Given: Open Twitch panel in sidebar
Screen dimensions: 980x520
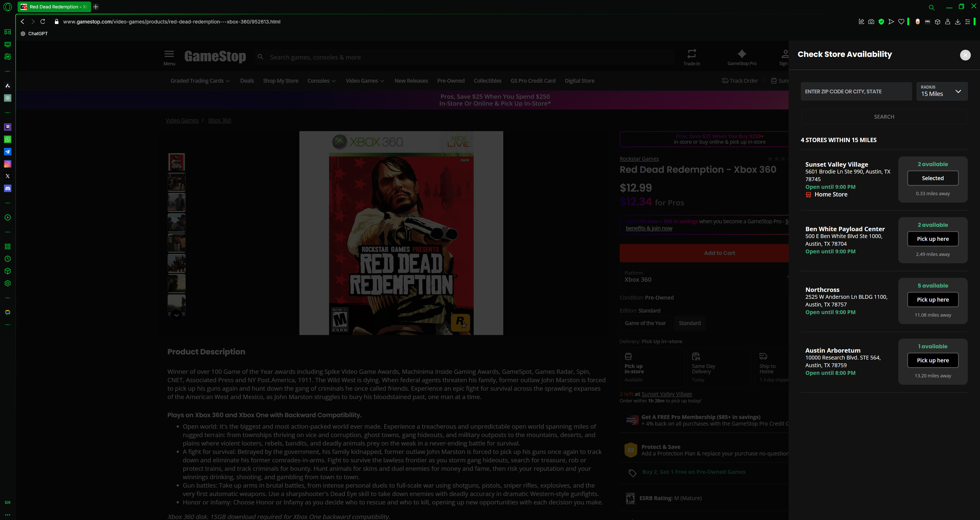Looking at the screenshot, I should (x=8, y=127).
